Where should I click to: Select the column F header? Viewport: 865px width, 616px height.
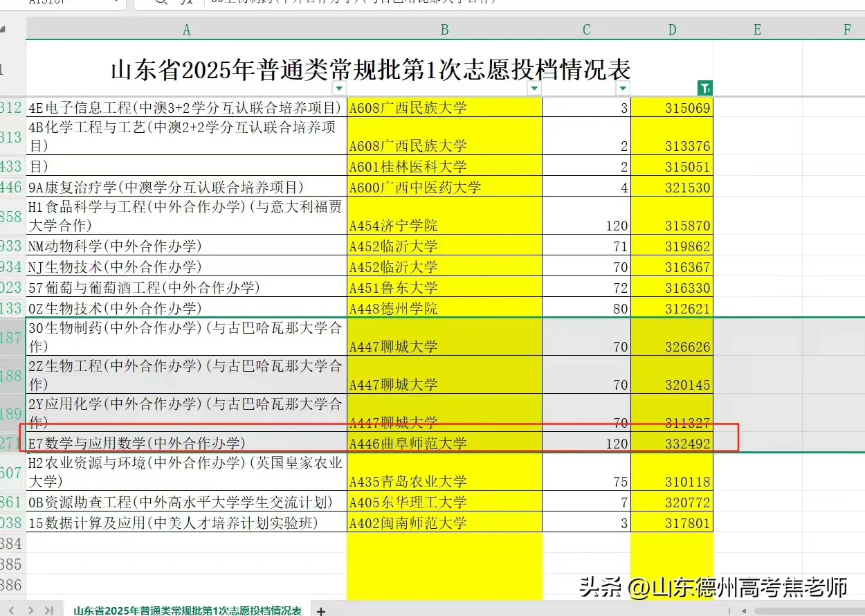coord(847,29)
